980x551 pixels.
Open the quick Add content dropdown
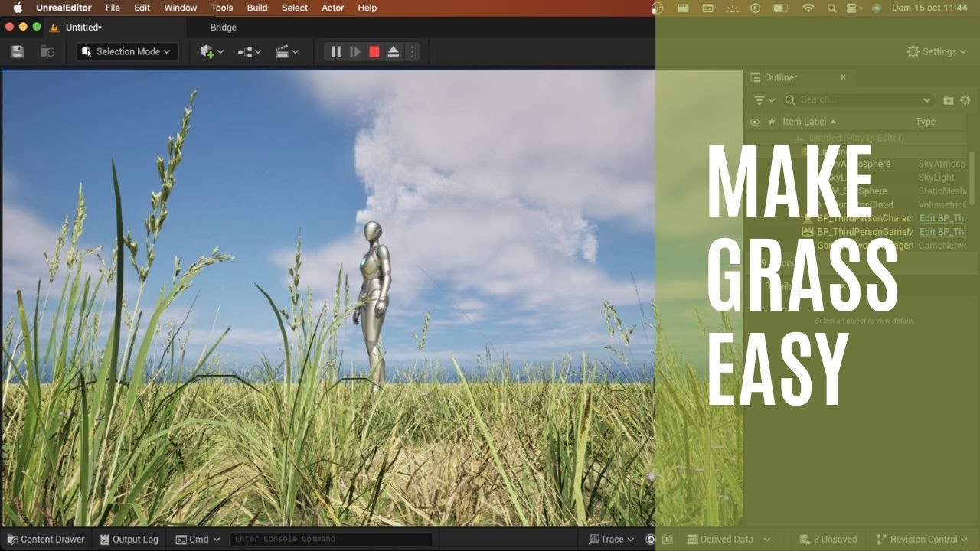tap(211, 51)
